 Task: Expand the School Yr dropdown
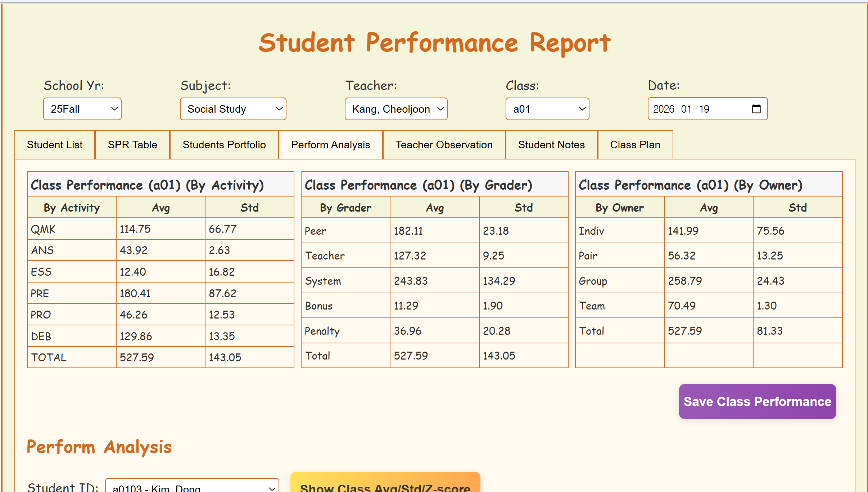pos(82,109)
